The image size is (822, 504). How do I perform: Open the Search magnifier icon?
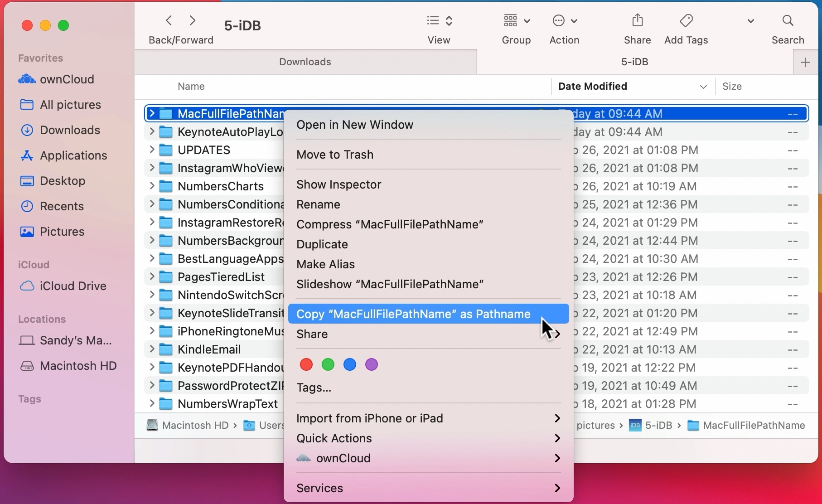[x=788, y=21]
